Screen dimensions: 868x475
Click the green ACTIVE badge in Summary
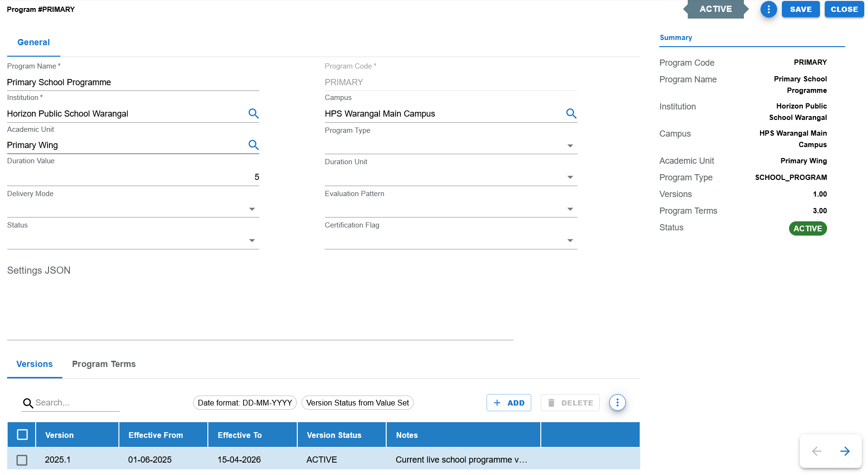point(808,228)
